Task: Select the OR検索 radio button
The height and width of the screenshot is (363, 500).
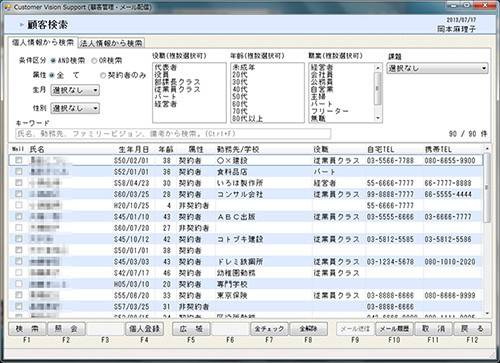Action: coord(94,61)
